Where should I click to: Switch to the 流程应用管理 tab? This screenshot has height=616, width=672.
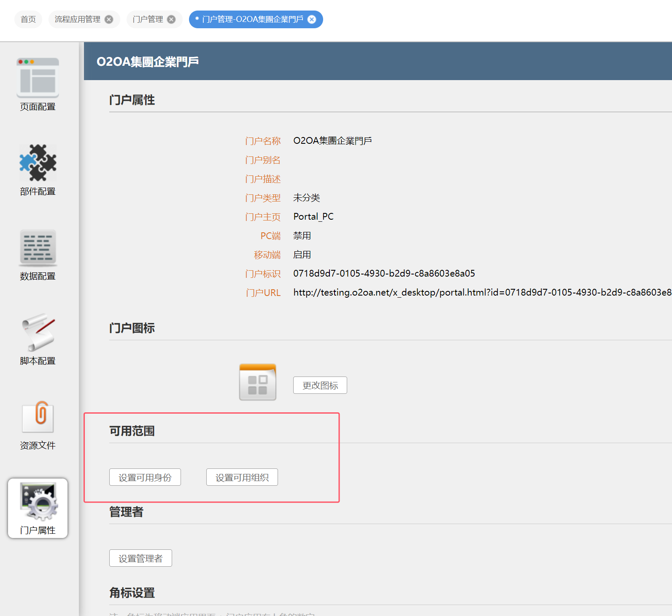coord(78,19)
